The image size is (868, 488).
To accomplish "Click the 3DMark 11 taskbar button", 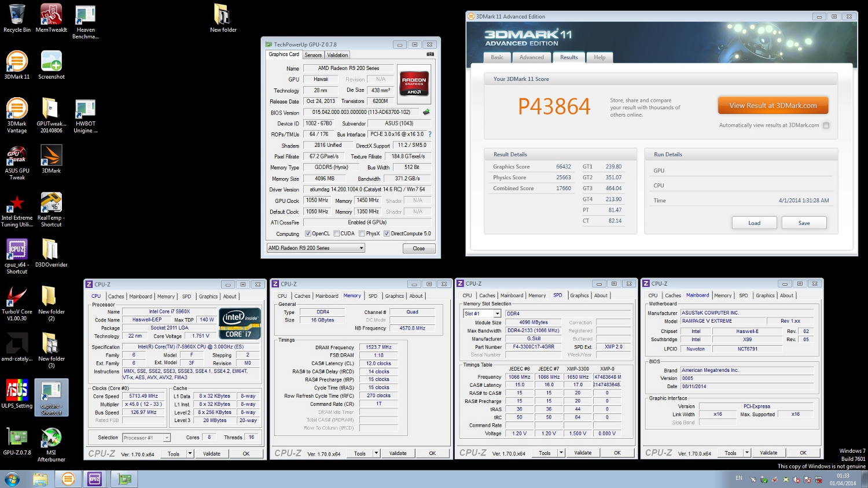I will (68, 479).
